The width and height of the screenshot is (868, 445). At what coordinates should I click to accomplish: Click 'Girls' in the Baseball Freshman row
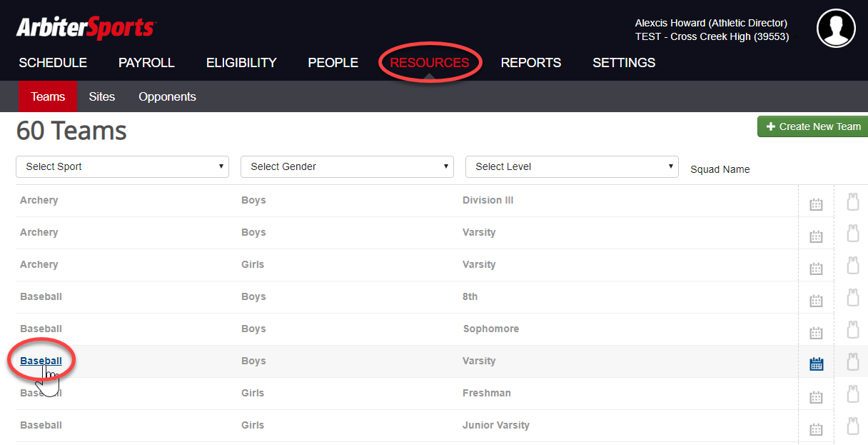tap(253, 393)
